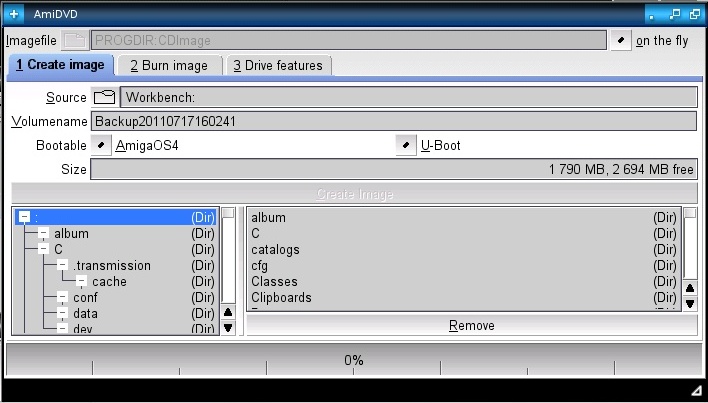Click the Imagefile file chooser icon
The height and width of the screenshot is (403, 708).
(x=75, y=41)
